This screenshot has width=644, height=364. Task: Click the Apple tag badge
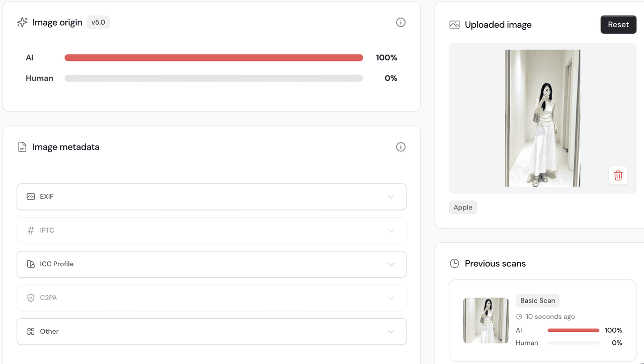coord(463,207)
